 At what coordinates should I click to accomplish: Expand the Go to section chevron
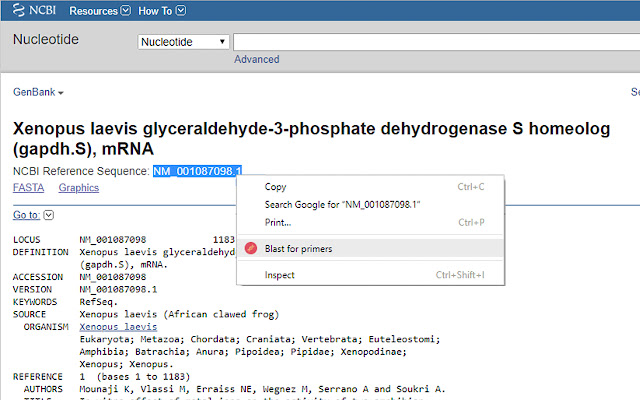click(49, 215)
